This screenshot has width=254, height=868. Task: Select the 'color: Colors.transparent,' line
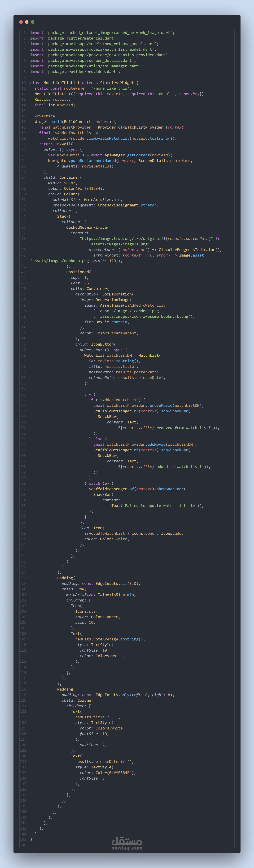pos(109,333)
